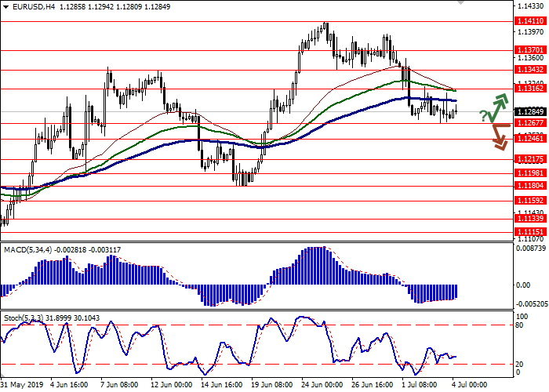The width and height of the screenshot is (549, 392).
Task: Click the current price 1.12849 label
Action: [x=528, y=112]
